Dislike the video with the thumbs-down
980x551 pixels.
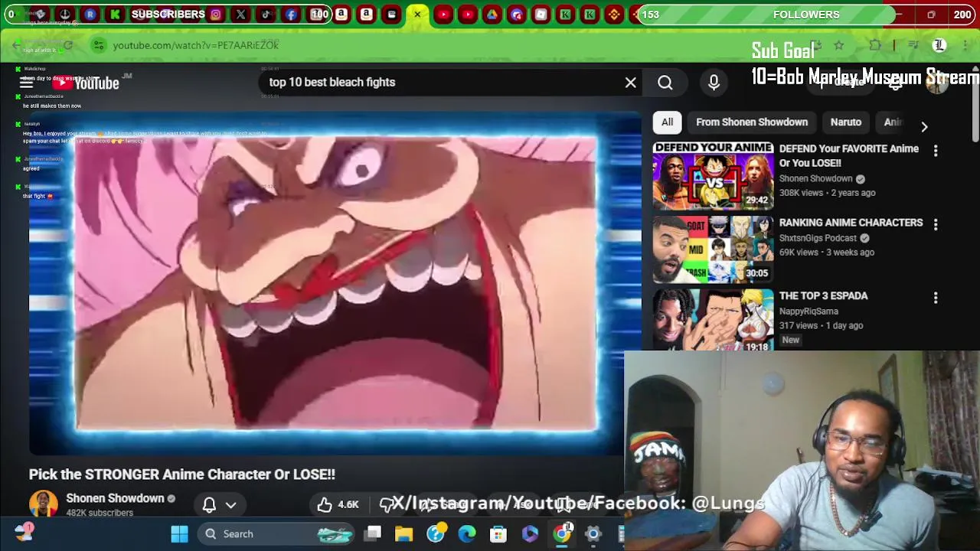point(387,504)
